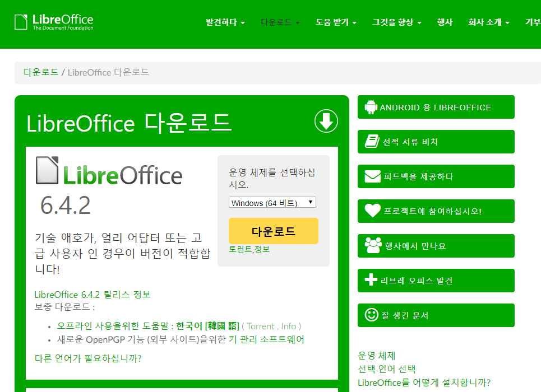541x392 pixels.
Task: Click the book icon beside 선적 서류 비치
Action: pyautogui.click(x=372, y=141)
